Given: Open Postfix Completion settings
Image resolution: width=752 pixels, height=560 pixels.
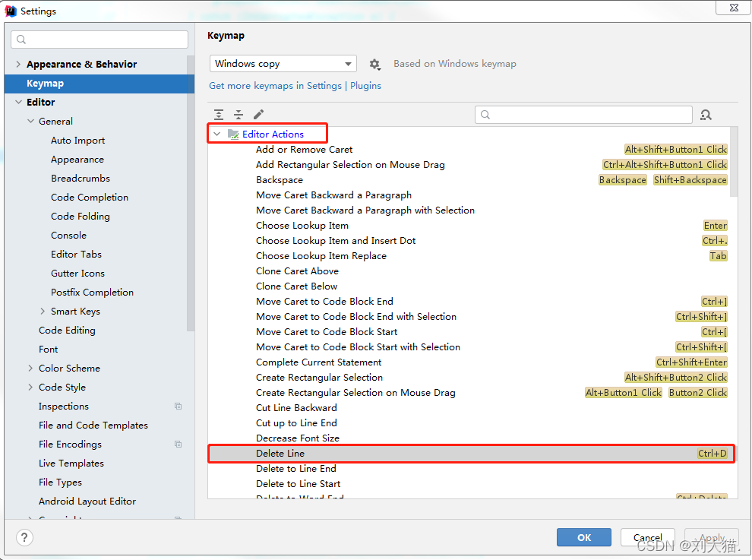Looking at the screenshot, I should pos(92,293).
